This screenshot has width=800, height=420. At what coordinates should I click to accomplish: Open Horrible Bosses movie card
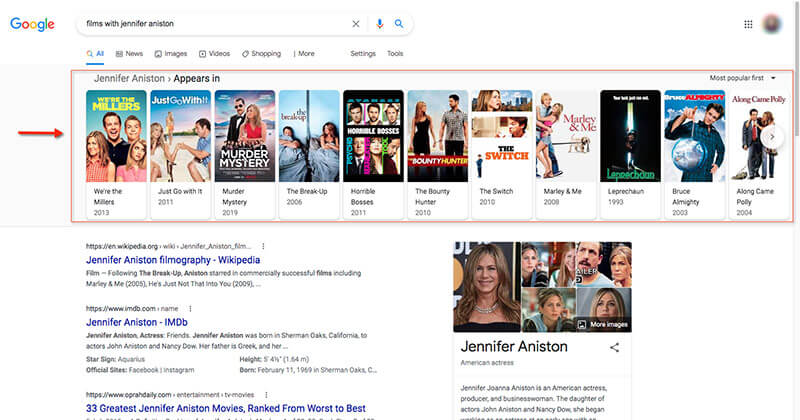click(x=373, y=154)
